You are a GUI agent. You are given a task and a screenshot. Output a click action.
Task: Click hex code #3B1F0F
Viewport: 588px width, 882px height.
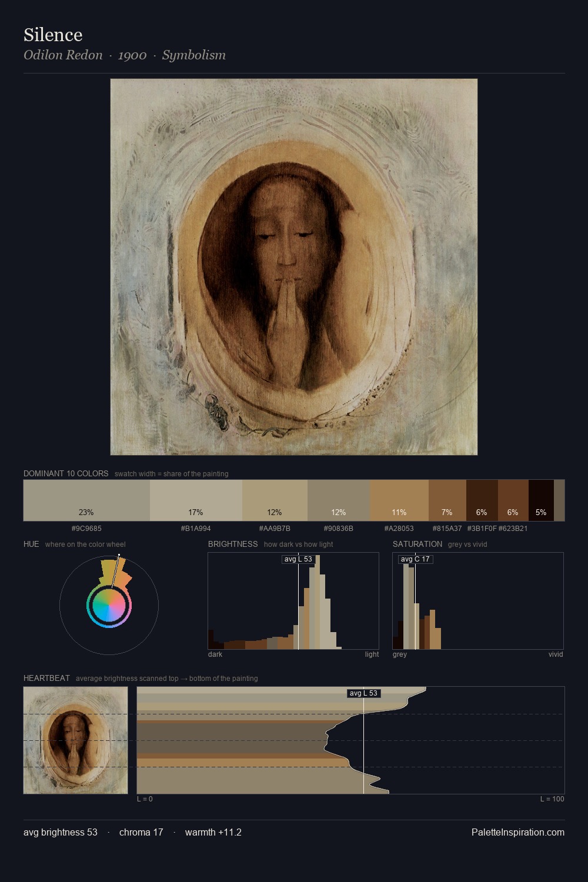(x=482, y=528)
